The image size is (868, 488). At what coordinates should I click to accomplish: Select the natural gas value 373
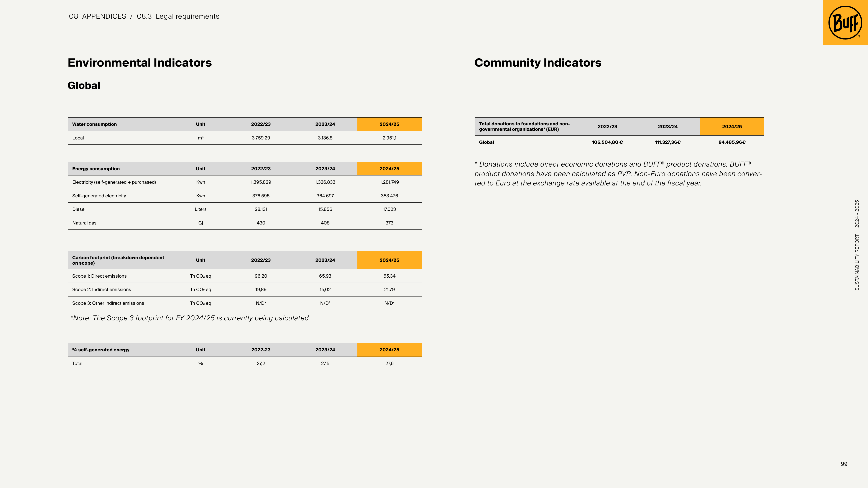(389, 223)
